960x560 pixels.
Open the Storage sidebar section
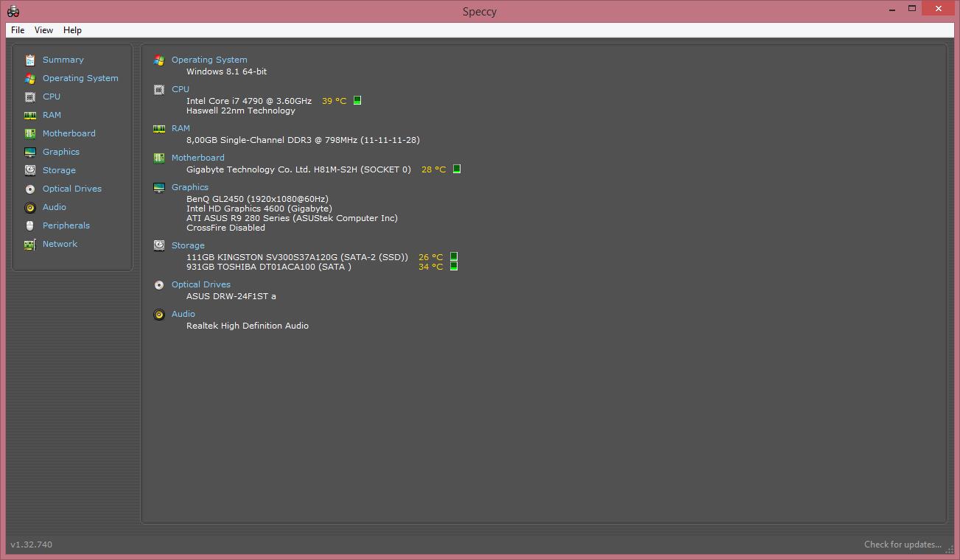pos(59,170)
